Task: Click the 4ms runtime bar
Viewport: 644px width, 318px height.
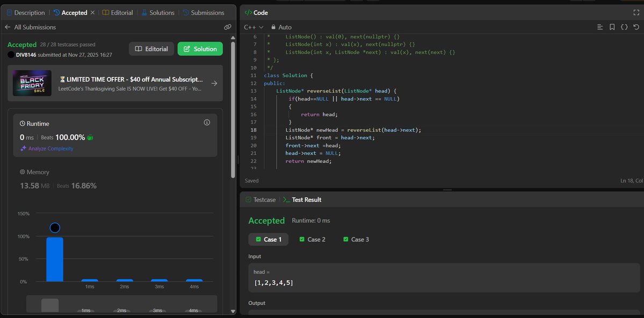Action: [194, 280]
